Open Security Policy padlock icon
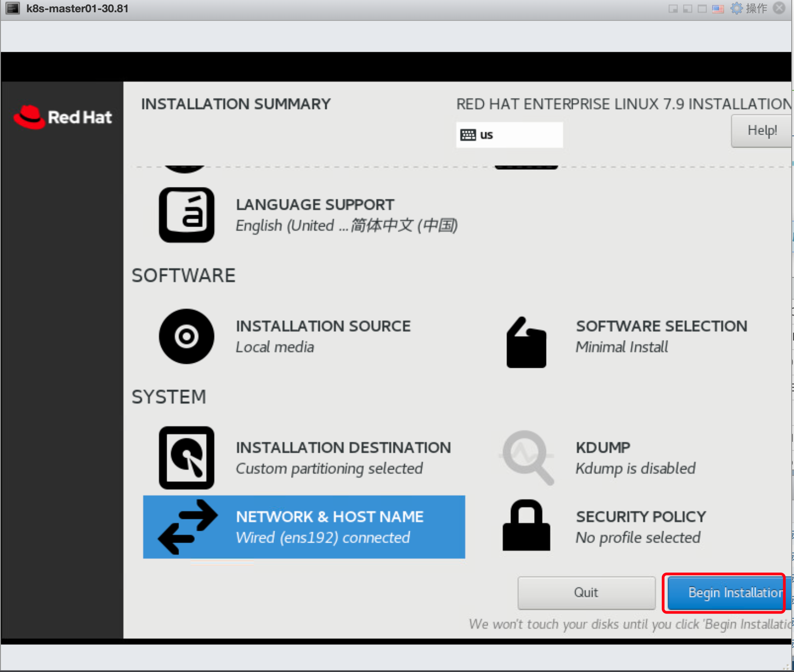 [526, 525]
